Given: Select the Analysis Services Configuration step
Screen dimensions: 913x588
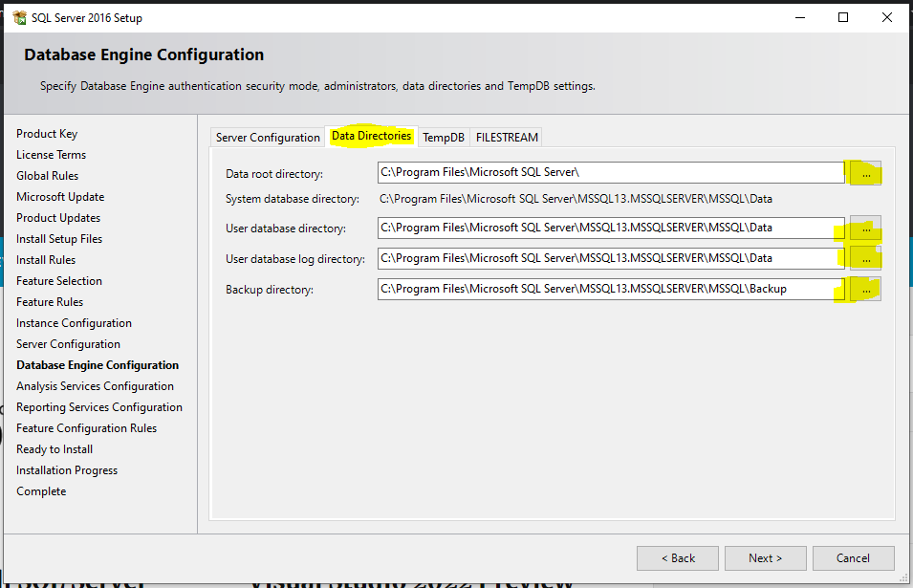Looking at the screenshot, I should (x=95, y=386).
